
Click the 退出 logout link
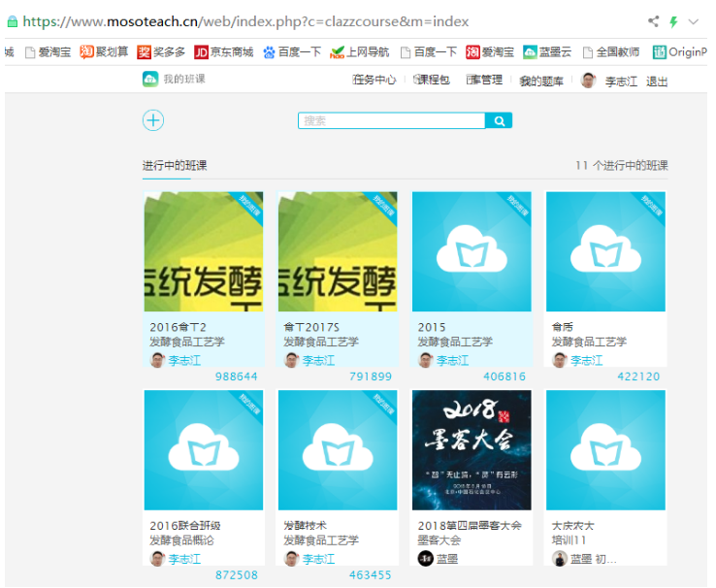[x=657, y=82]
